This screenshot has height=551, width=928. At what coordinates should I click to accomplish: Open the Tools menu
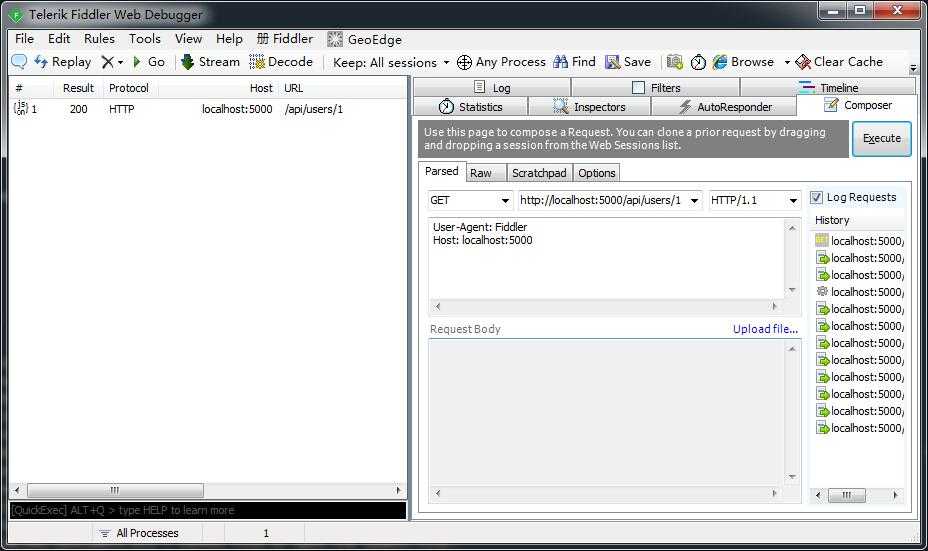click(x=145, y=39)
